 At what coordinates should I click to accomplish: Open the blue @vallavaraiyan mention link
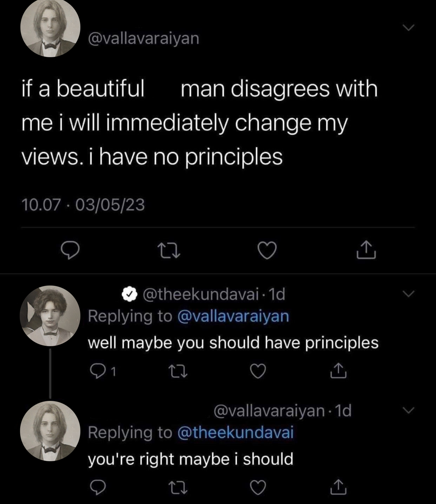coord(233,316)
